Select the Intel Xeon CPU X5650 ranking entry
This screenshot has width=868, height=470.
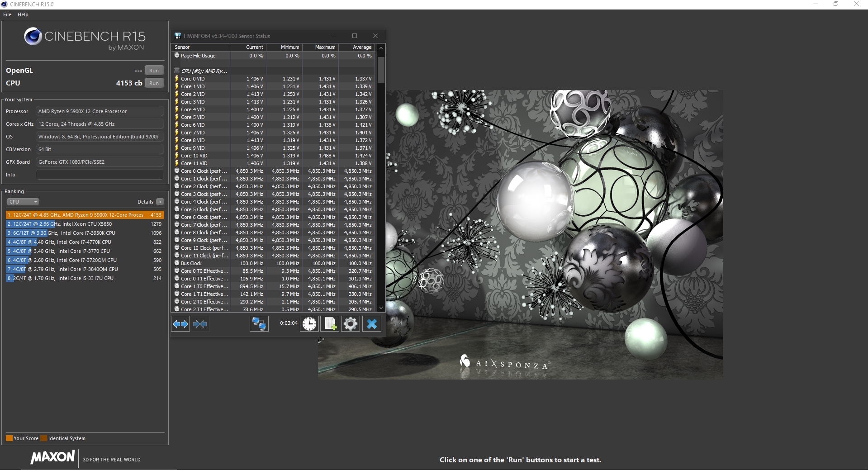click(x=85, y=224)
